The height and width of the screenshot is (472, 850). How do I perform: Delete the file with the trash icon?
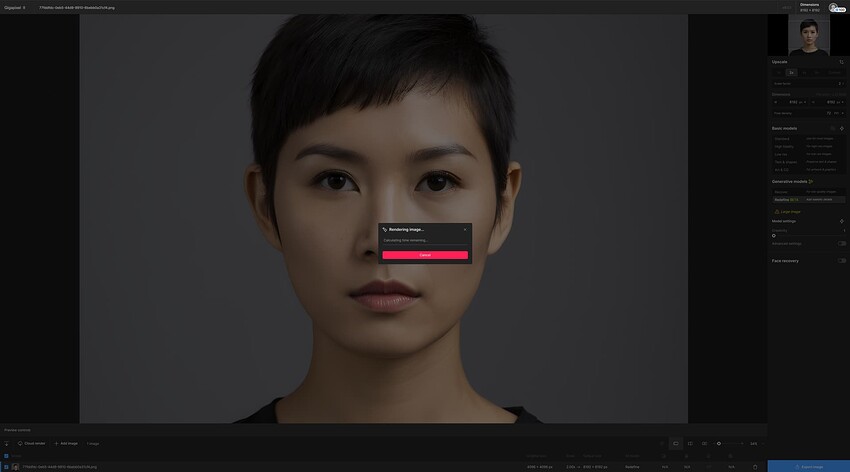(755, 467)
